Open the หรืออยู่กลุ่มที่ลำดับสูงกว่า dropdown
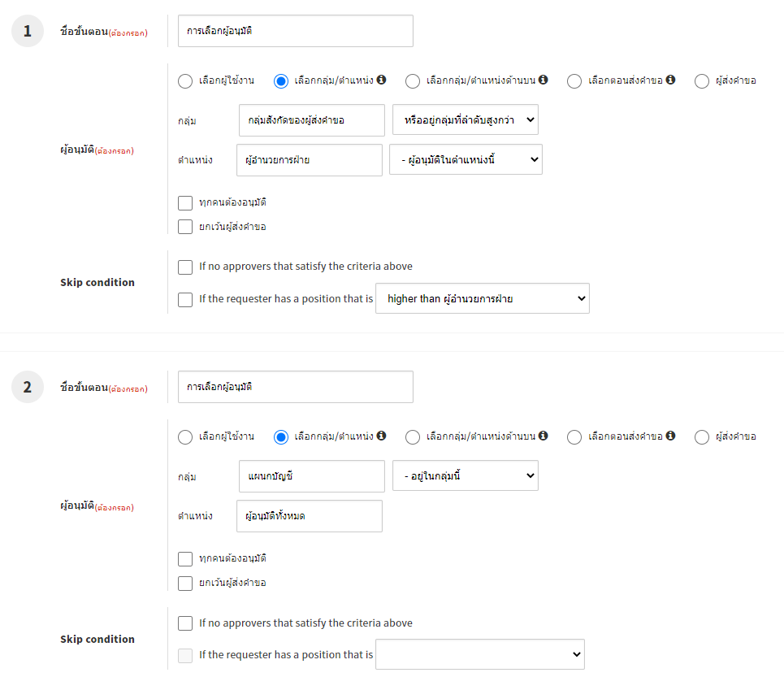This screenshot has width=784, height=677. coord(465,119)
